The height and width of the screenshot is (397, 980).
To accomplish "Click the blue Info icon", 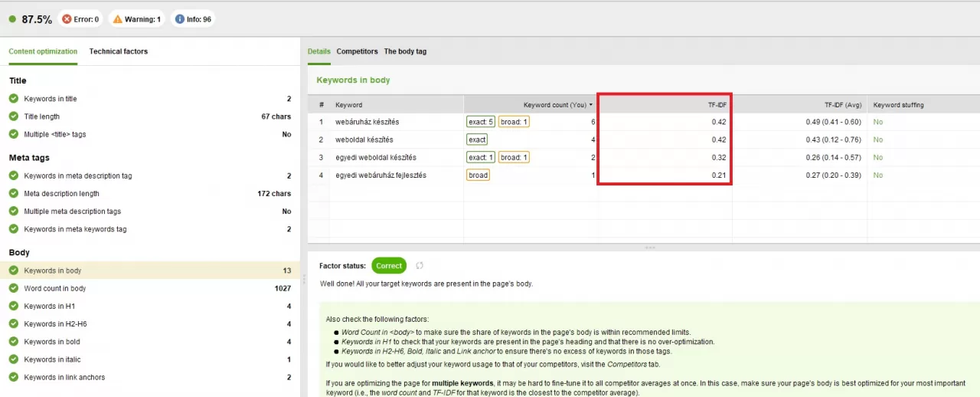I will [x=179, y=19].
